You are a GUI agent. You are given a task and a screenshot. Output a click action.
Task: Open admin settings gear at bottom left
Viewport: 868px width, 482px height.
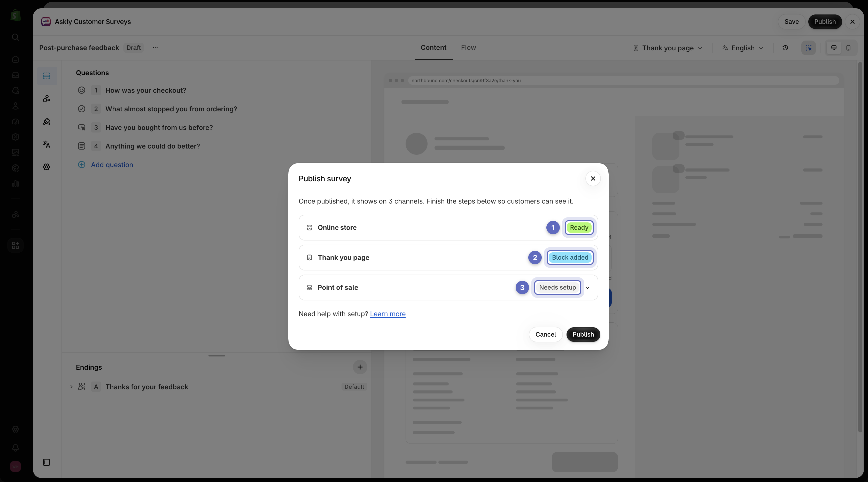click(16, 429)
